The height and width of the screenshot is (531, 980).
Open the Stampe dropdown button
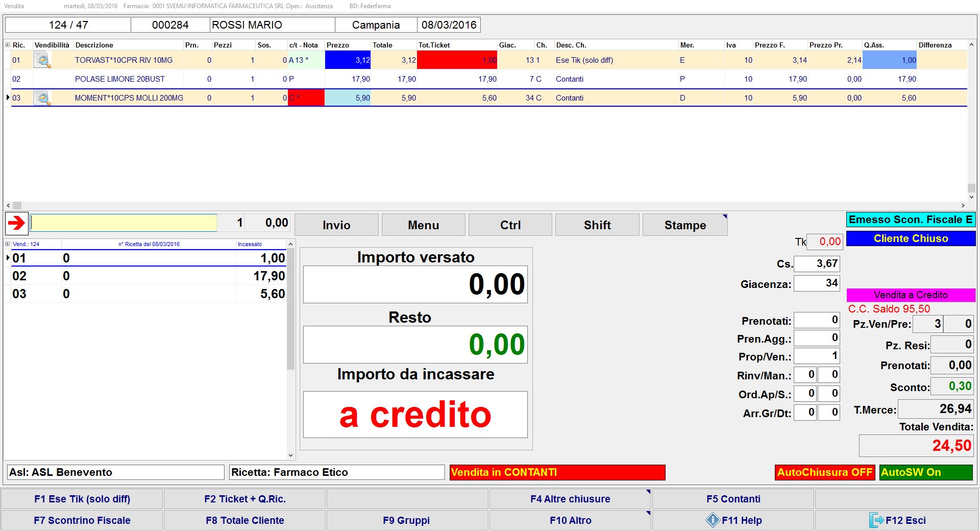[684, 225]
